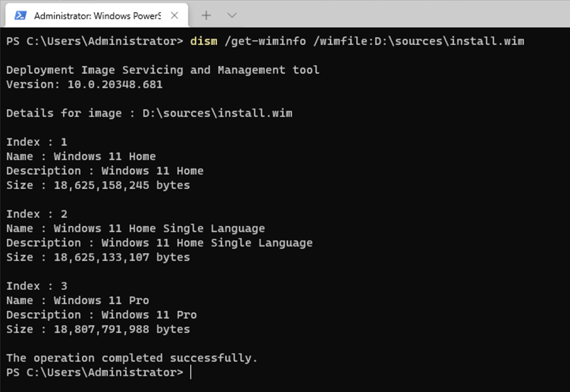Click the Name : Windows 11 Pro line
Viewport: 570px width, 392px height.
77,301
